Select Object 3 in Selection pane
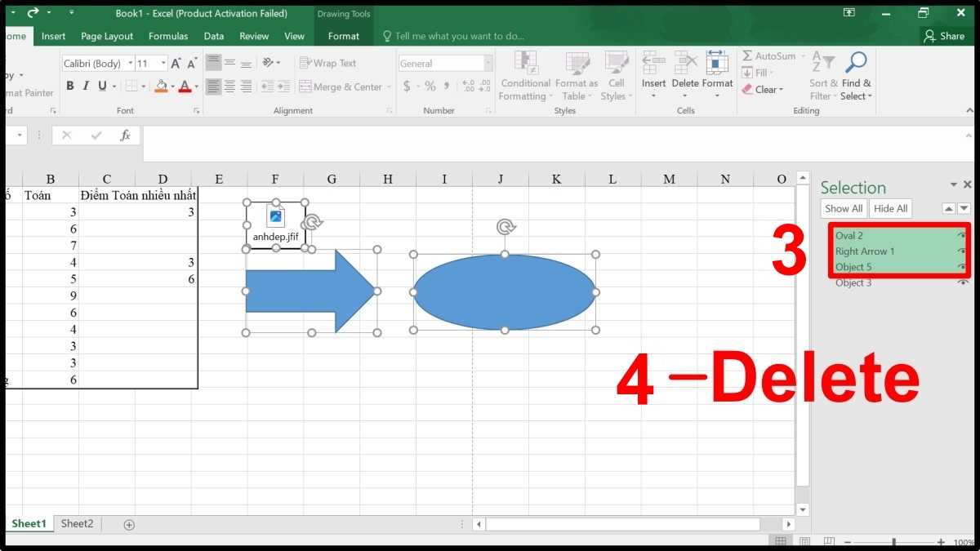 click(853, 282)
